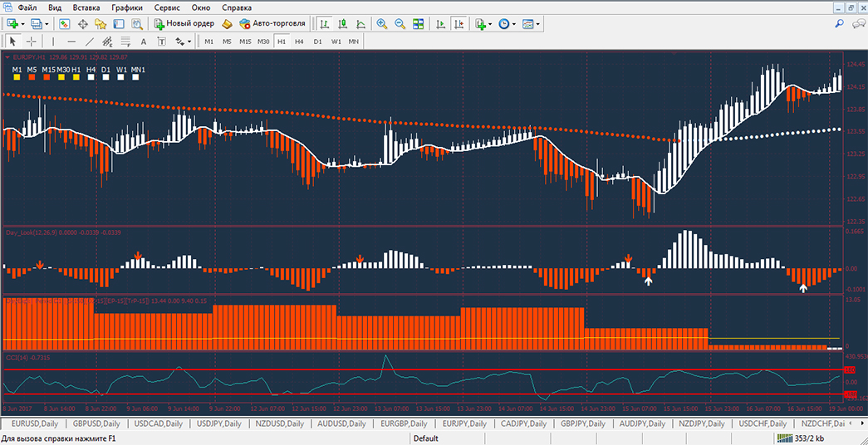Toggle the Авто-торговля button

[x=272, y=24]
